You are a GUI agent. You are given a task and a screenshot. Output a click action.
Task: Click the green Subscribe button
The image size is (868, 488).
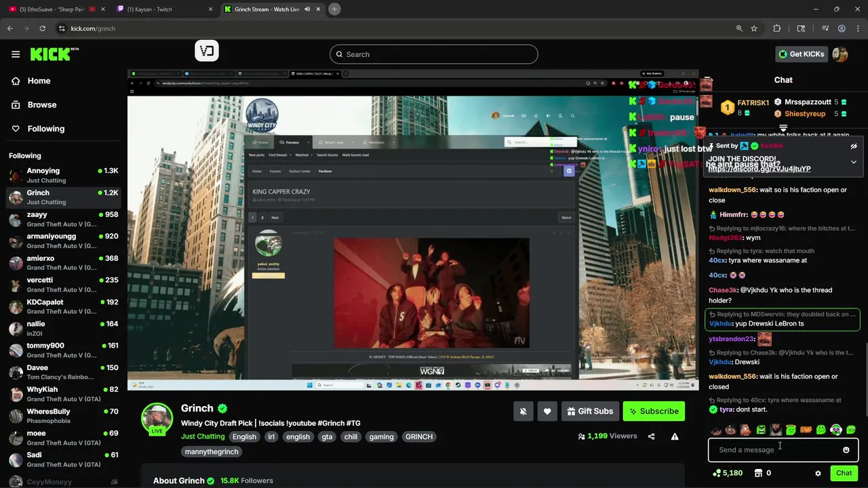click(654, 411)
